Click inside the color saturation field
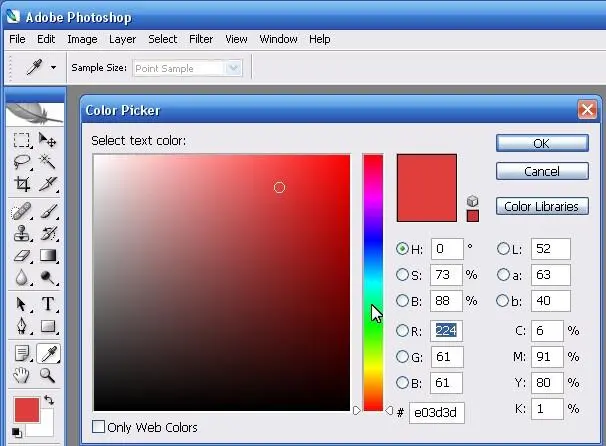606x446 pixels. (222, 283)
